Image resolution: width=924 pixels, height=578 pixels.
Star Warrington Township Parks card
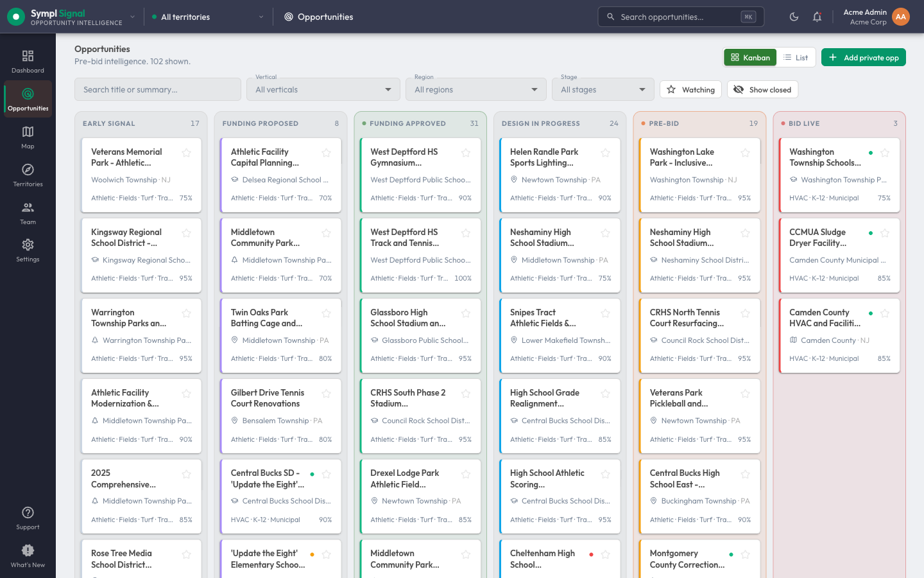tap(186, 313)
